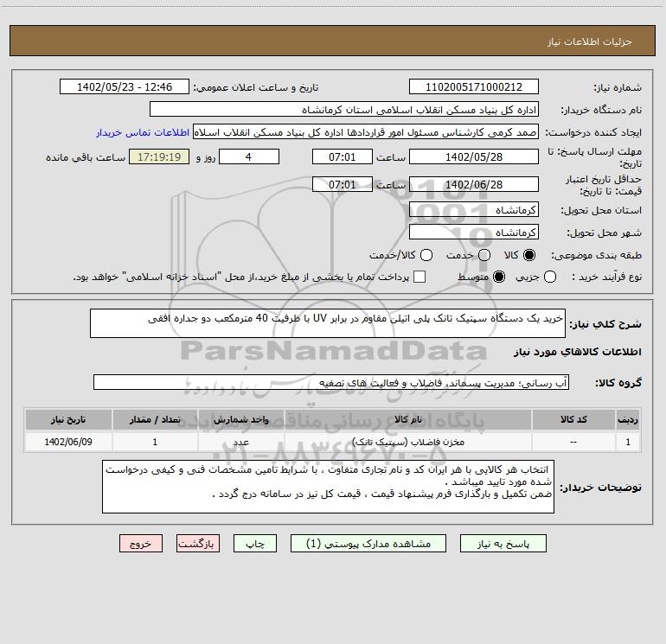
Task: Click the unit cell عدد
Action: pos(240,442)
